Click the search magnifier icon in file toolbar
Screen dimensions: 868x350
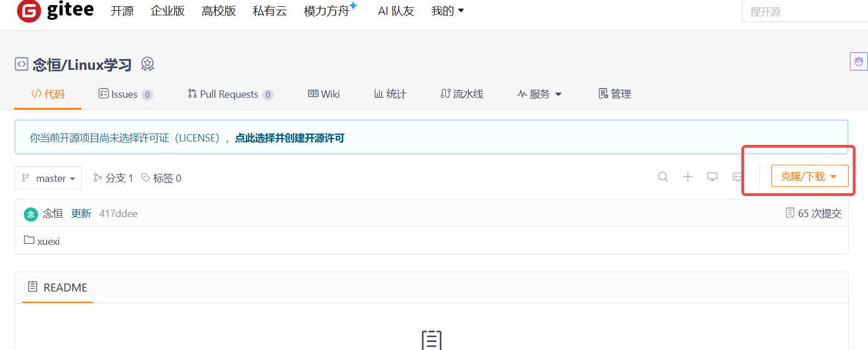(663, 177)
